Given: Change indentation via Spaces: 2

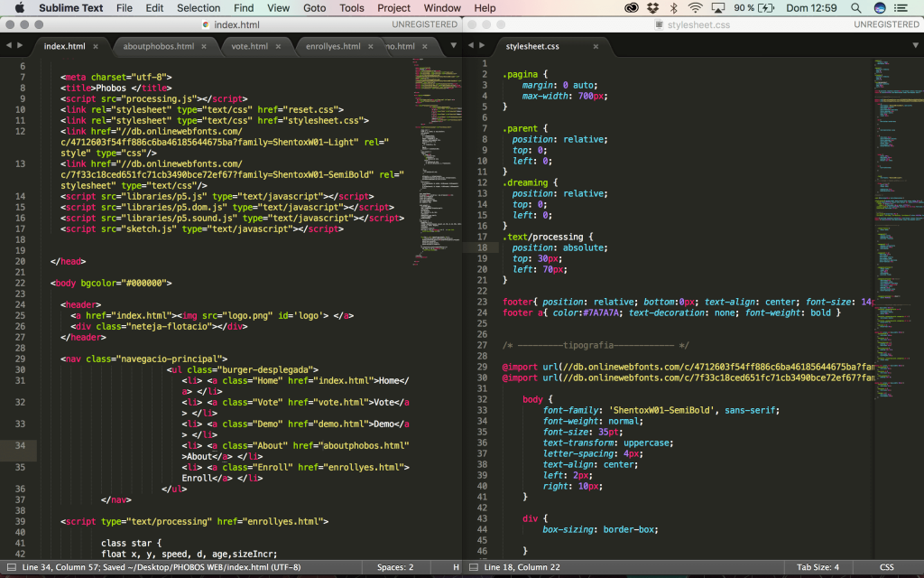Looking at the screenshot, I should (x=395, y=567).
